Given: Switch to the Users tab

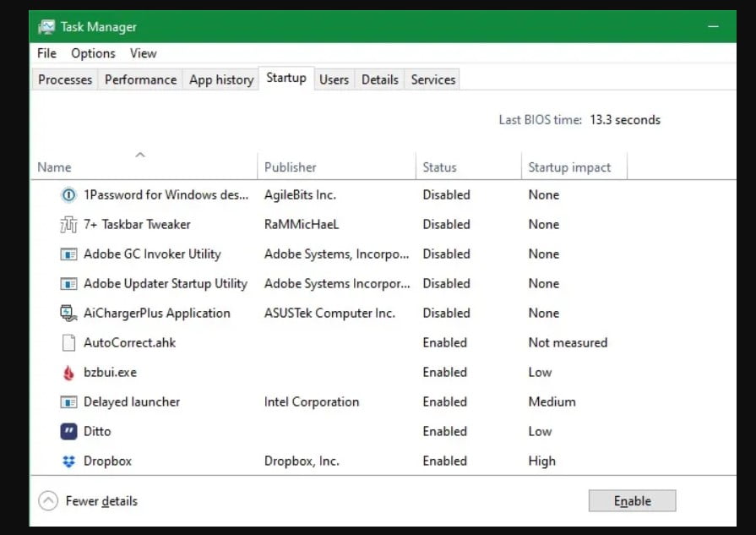Looking at the screenshot, I should (x=334, y=79).
